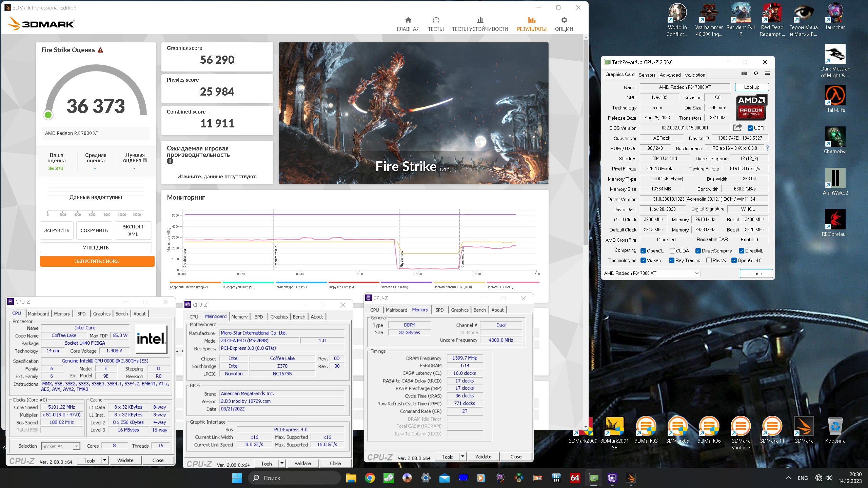The image size is (868, 488).
Task: Click the info icon next to Лучшая оценка
Action: (145, 160)
